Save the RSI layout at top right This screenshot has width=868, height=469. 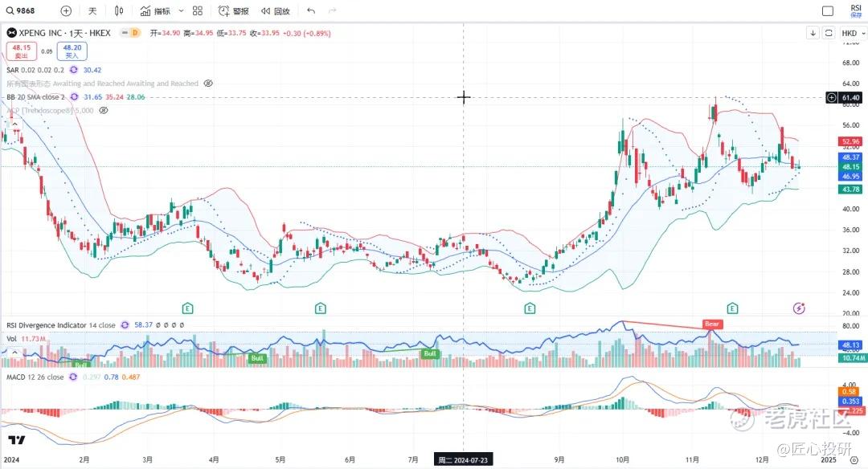(x=856, y=10)
